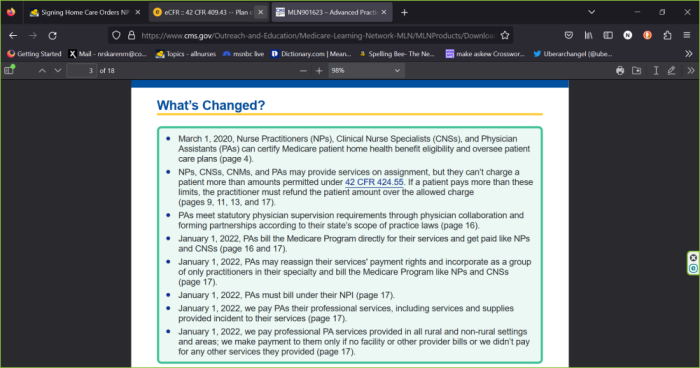The image size is (700, 368).
Task: Show site security padlock info
Action: click(131, 35)
